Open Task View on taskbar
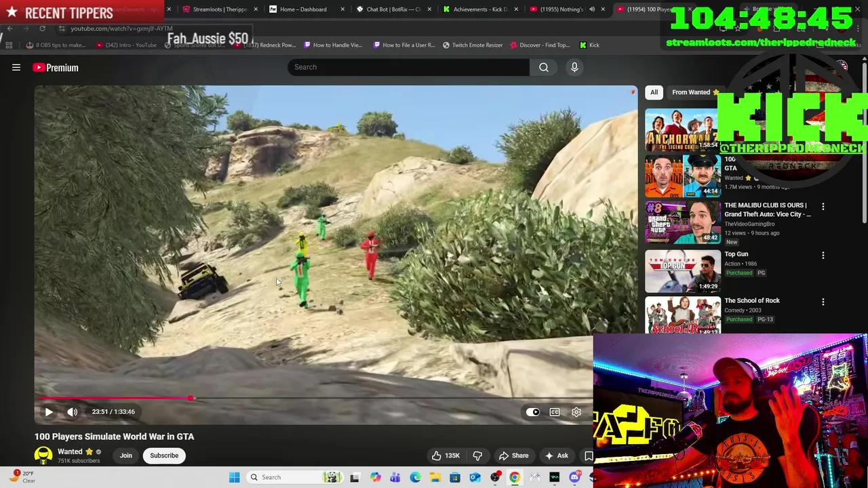Screen dimensions: 868x488 coord(354,477)
